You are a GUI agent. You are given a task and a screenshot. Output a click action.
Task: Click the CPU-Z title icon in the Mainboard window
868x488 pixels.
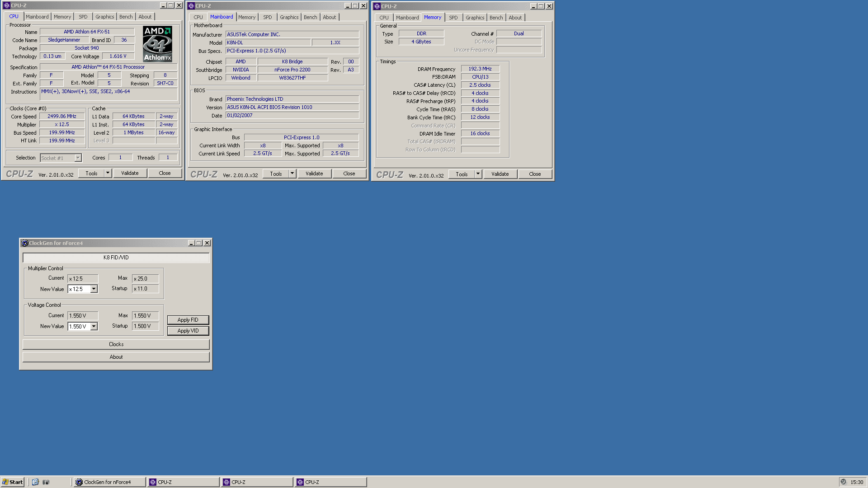[x=191, y=6]
